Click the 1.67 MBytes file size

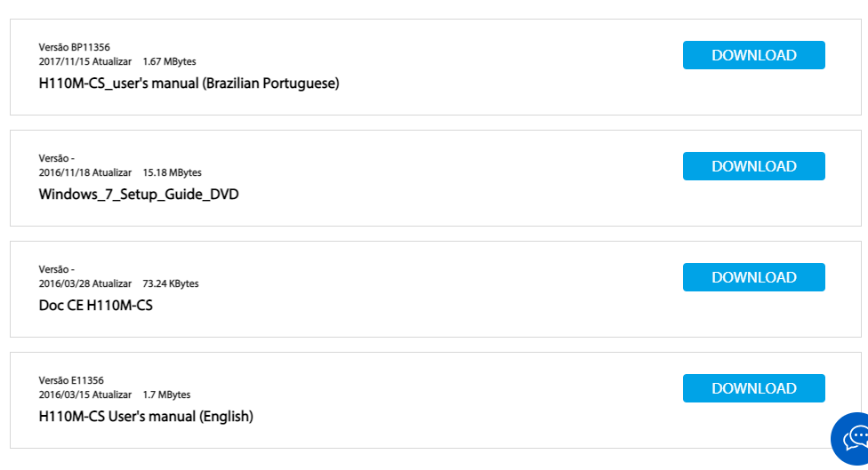pos(169,62)
